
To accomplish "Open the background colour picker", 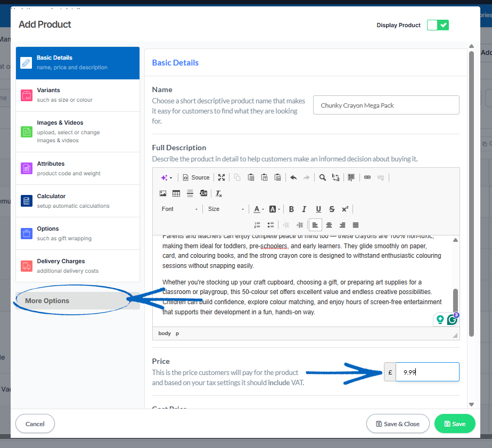I will 275,209.
